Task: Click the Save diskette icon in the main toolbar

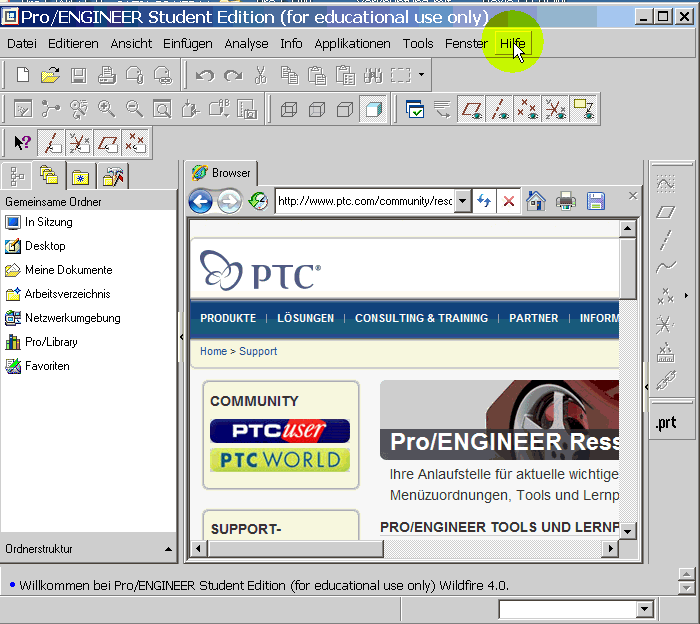Action: (79, 75)
